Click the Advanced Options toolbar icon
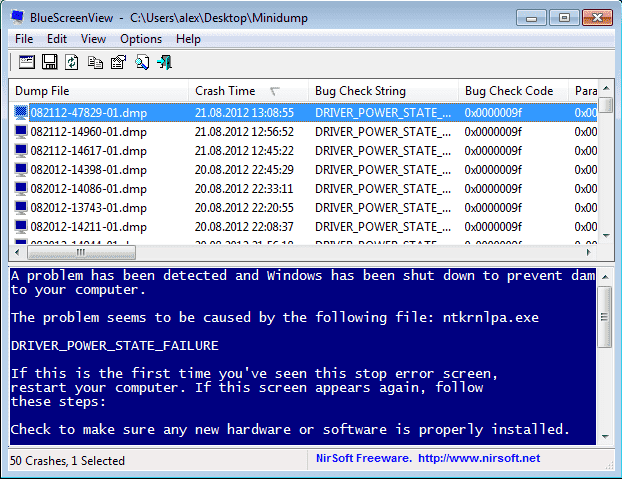 click(x=26, y=62)
